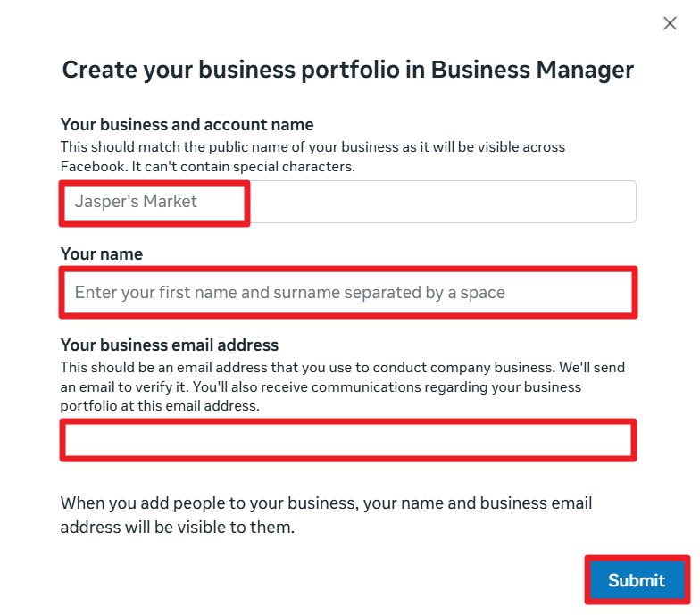Select the empty business email address box
The image size is (700, 615).
click(348, 440)
